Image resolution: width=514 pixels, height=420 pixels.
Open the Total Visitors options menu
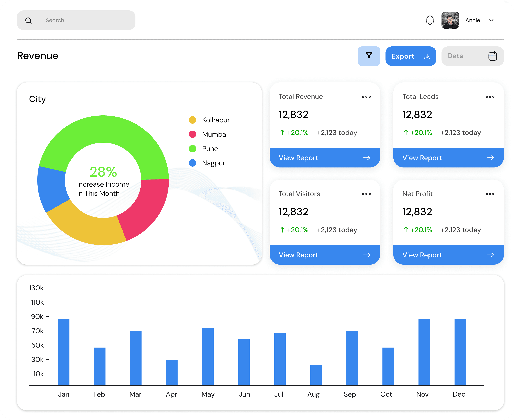click(x=366, y=194)
